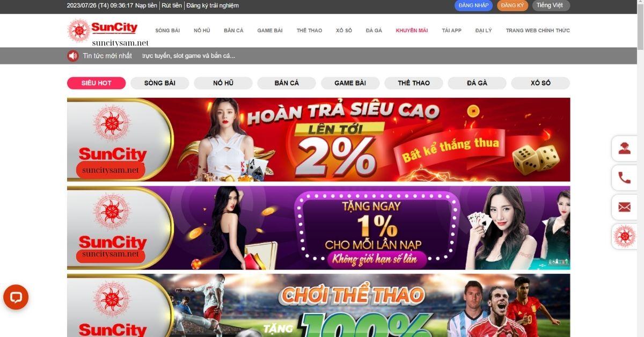The image size is (644, 337).
Task: Open KHUYẾN MÃI in the navigation menu
Action: coord(412,31)
